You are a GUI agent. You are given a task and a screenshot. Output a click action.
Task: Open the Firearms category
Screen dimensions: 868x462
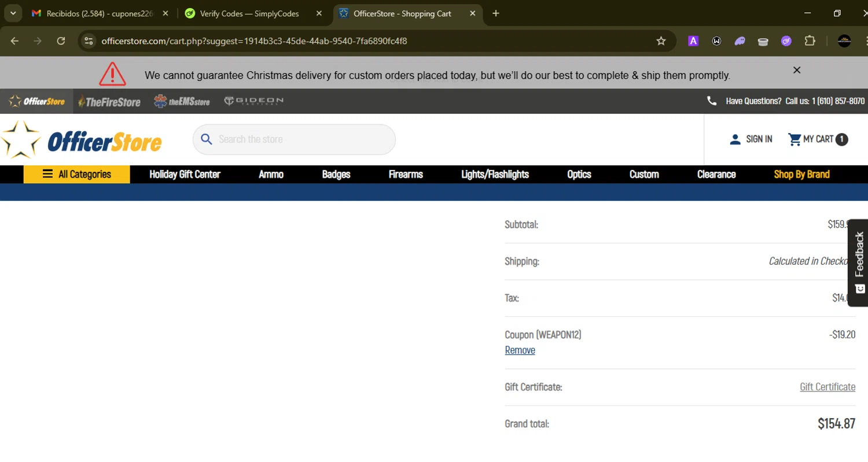pyautogui.click(x=406, y=174)
